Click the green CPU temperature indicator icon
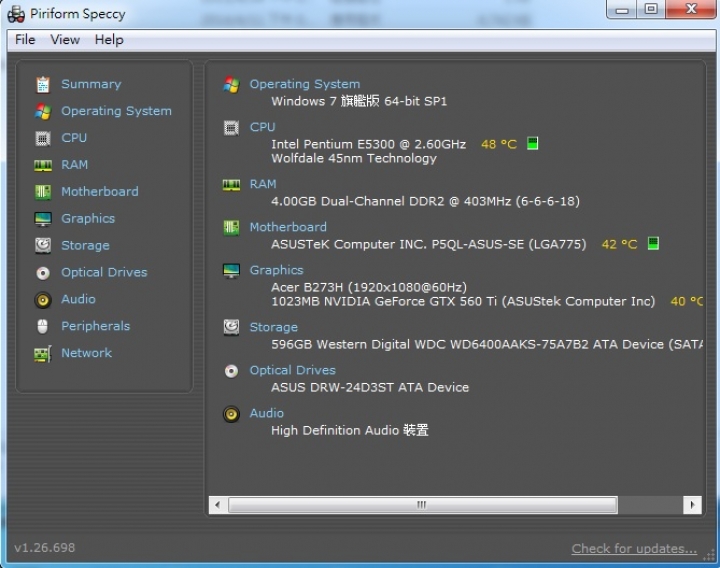The image size is (720, 568). (x=532, y=144)
